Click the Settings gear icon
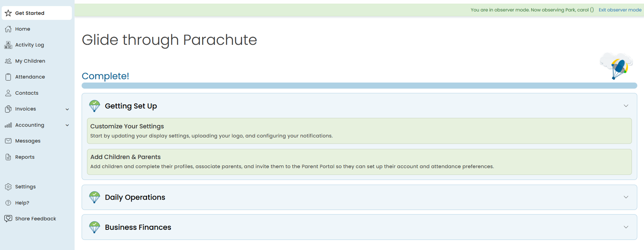The width and height of the screenshot is (644, 250). pyautogui.click(x=8, y=187)
